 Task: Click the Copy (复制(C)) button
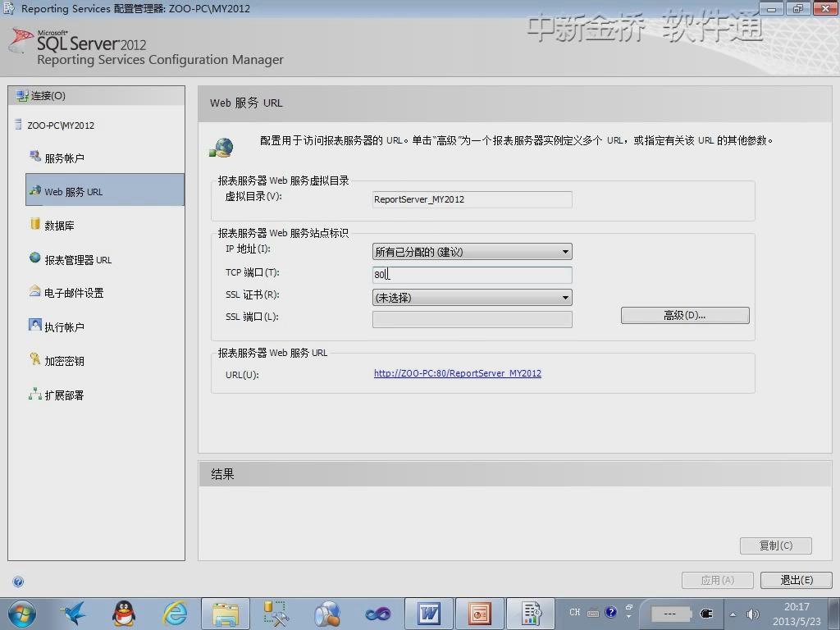(x=776, y=546)
